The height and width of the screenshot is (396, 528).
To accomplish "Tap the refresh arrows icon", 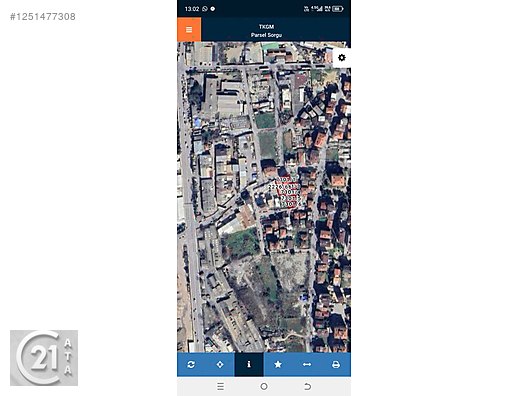I will (191, 364).
